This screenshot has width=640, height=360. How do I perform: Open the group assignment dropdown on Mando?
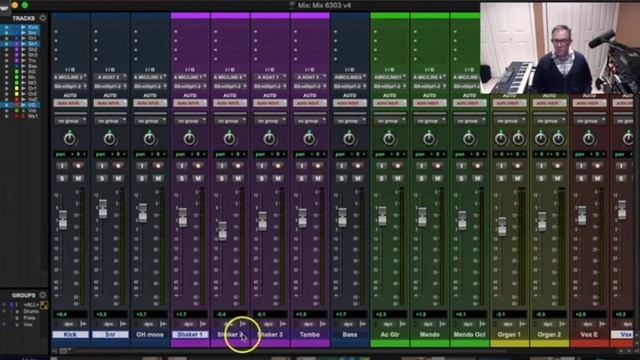430,121
